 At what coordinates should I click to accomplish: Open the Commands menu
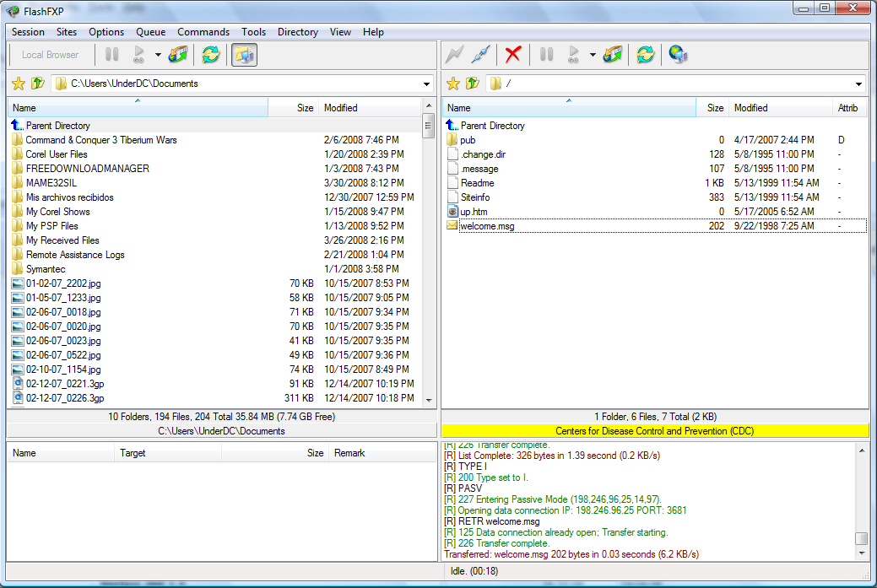(203, 32)
